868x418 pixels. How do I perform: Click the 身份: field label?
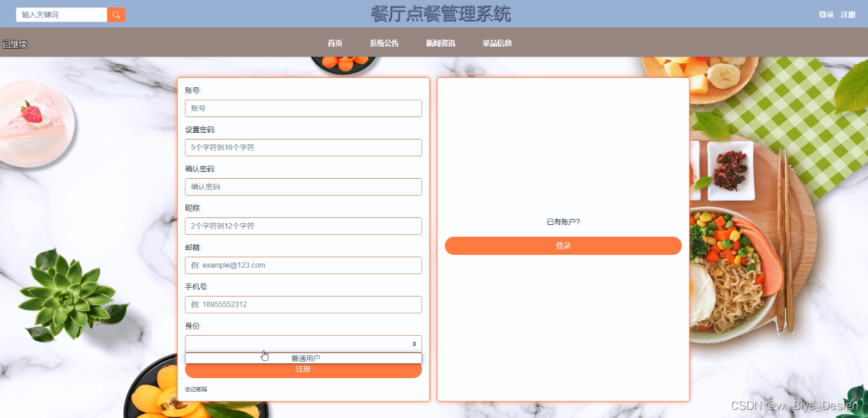click(193, 326)
